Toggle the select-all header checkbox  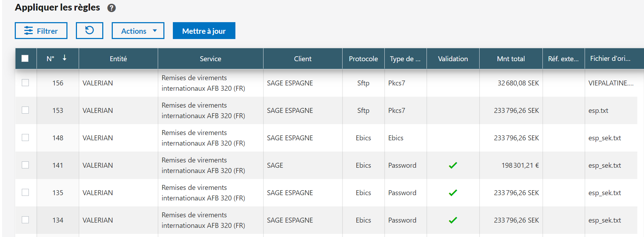pyautogui.click(x=25, y=58)
